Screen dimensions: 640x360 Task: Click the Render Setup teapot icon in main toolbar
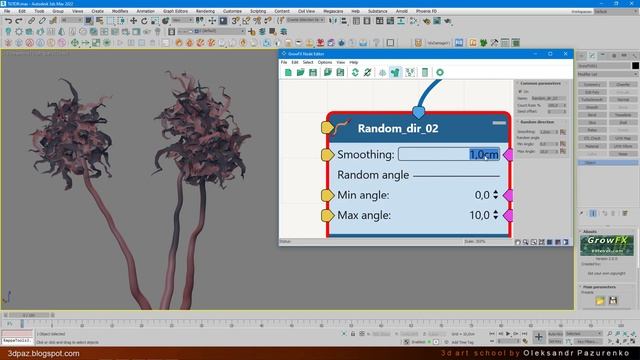point(426,20)
